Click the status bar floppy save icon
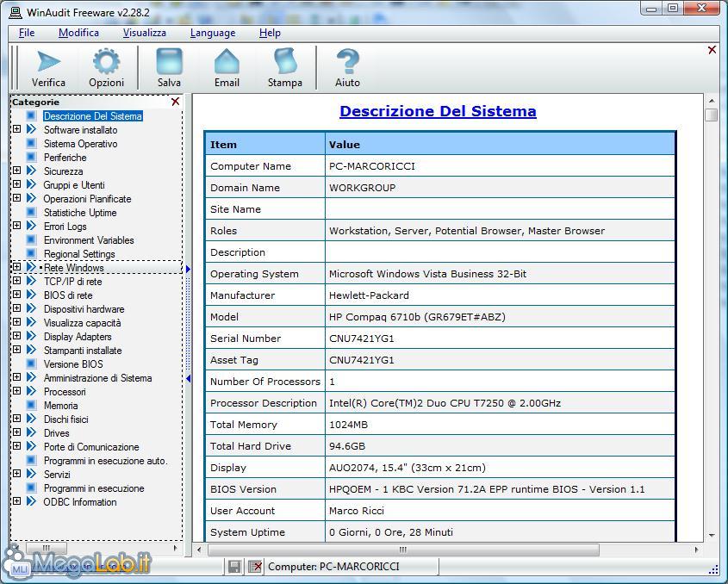728x584 pixels. coord(234,567)
